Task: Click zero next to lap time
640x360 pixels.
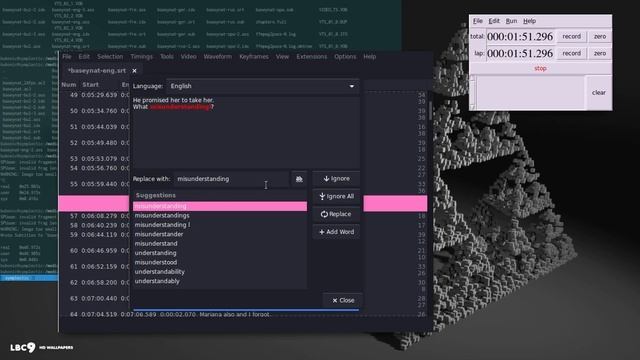Action: pyautogui.click(x=600, y=53)
